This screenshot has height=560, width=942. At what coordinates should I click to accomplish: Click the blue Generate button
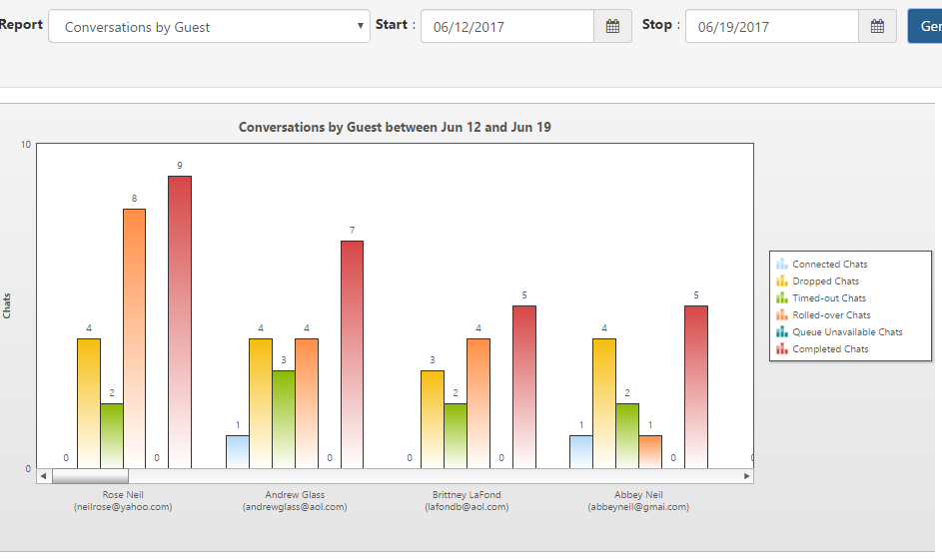coord(925,26)
